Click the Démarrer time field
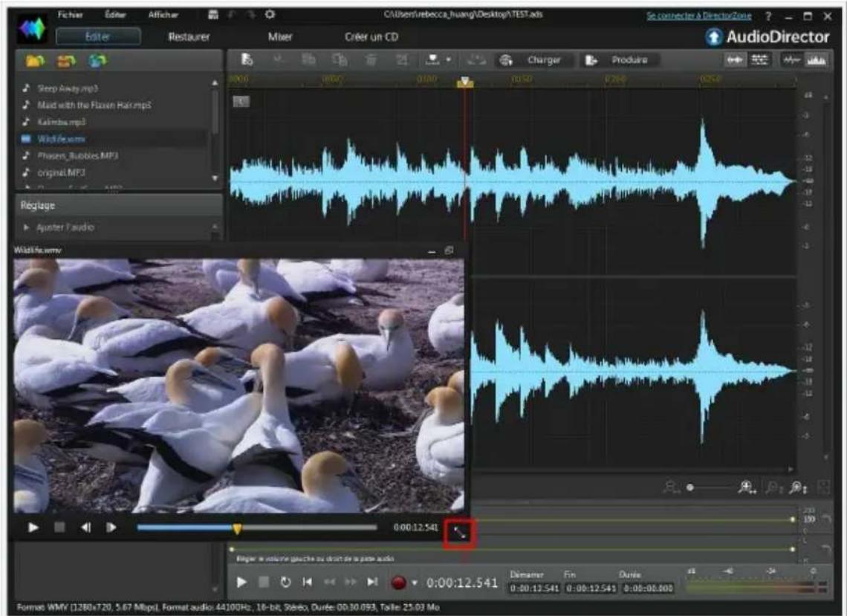 [x=533, y=589]
